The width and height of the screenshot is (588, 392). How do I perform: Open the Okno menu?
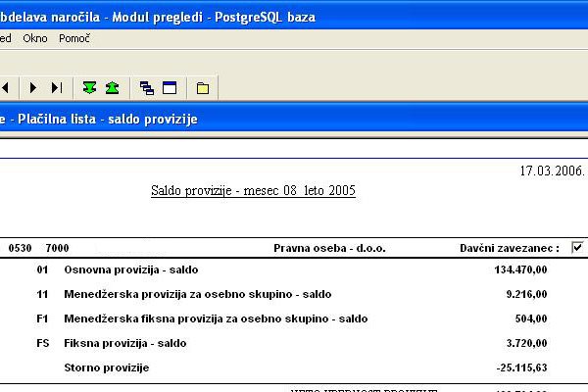click(x=35, y=38)
